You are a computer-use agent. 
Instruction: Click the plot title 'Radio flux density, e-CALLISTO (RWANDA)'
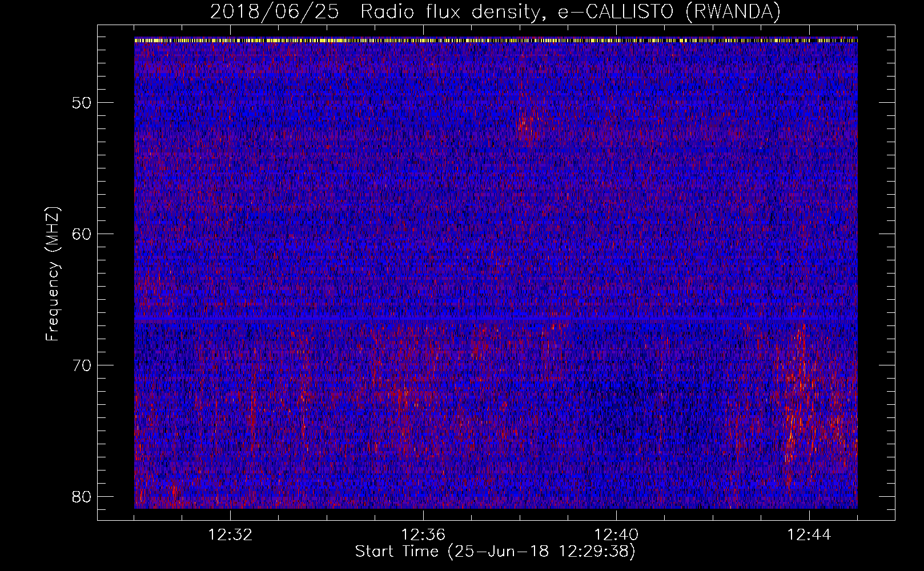coord(570,11)
